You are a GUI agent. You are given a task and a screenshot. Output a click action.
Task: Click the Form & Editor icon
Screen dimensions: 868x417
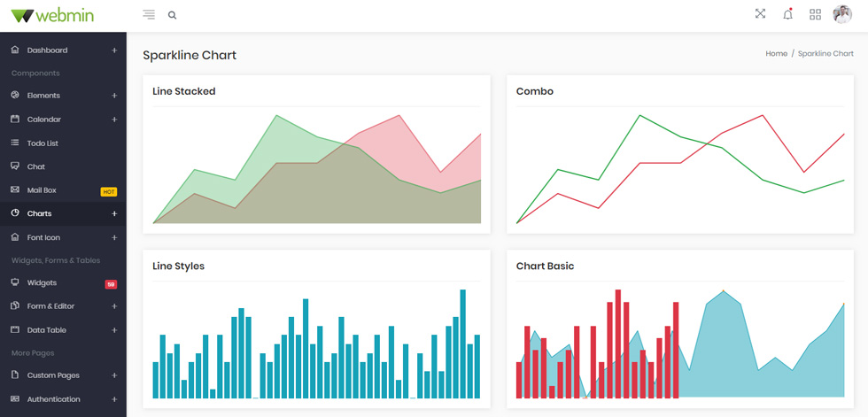[x=15, y=305]
